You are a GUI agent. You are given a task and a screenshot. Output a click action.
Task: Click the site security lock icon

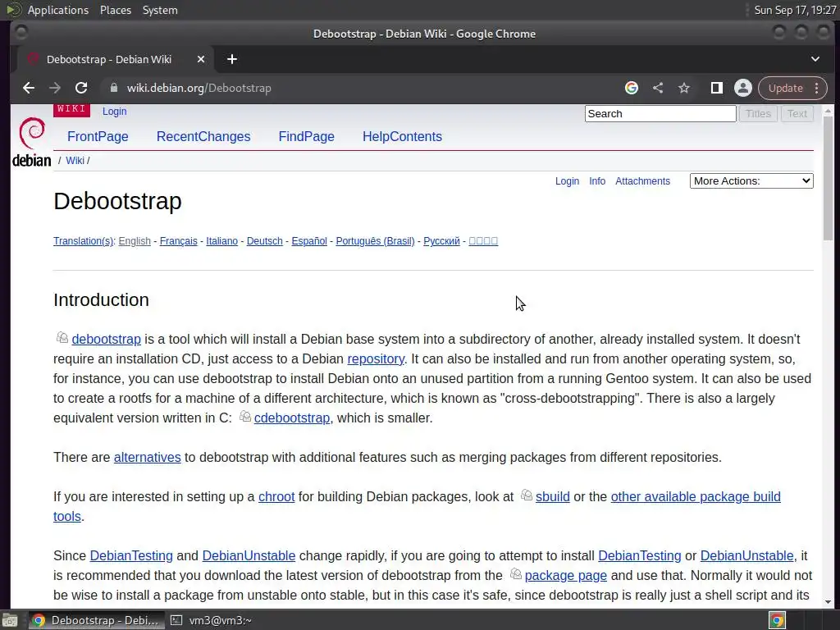tap(113, 88)
